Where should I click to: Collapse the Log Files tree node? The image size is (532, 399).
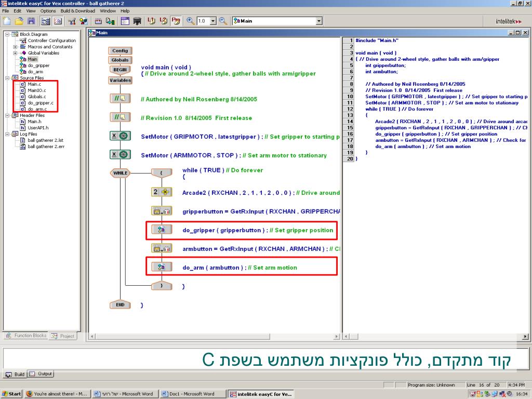pos(7,134)
